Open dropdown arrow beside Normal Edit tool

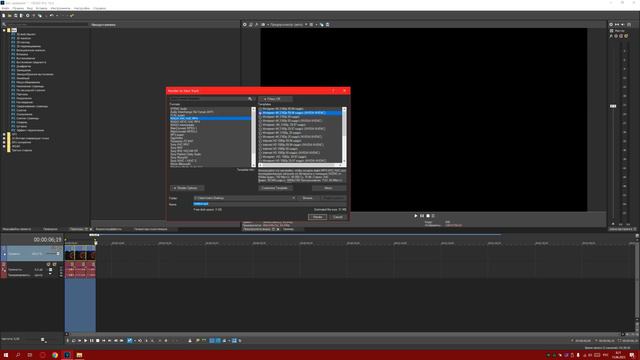coord(135,340)
